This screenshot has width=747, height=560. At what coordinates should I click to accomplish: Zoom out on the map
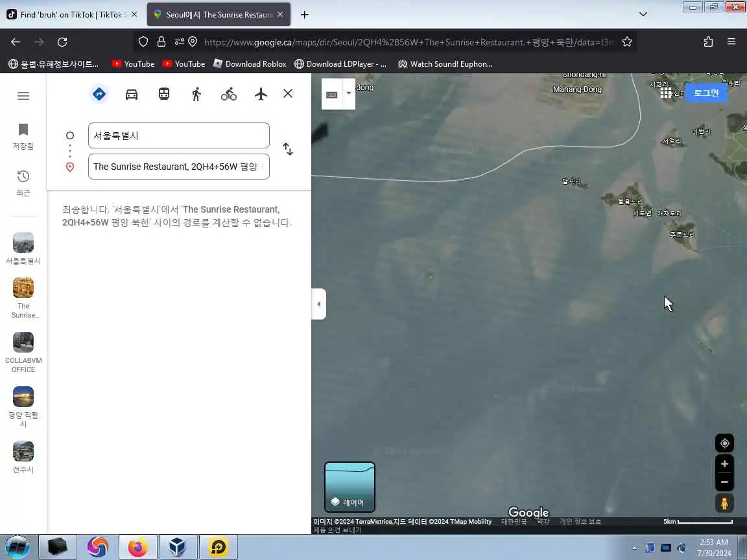tap(724, 482)
